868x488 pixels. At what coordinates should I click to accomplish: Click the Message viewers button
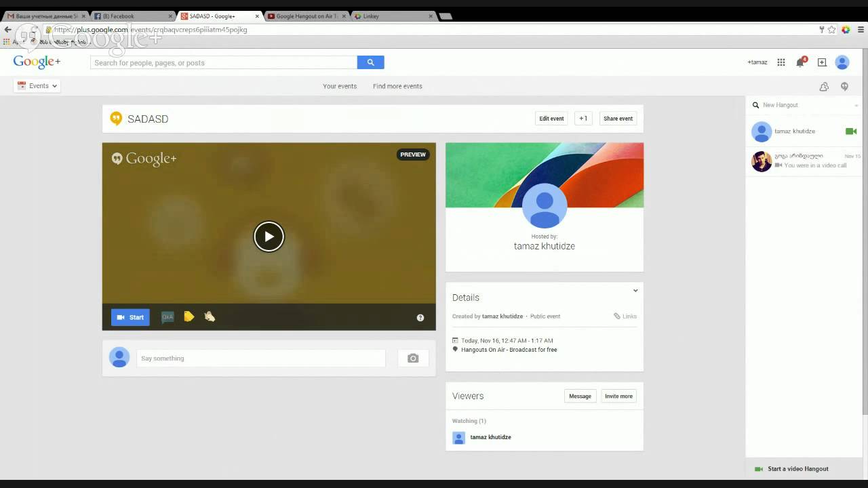click(580, 396)
